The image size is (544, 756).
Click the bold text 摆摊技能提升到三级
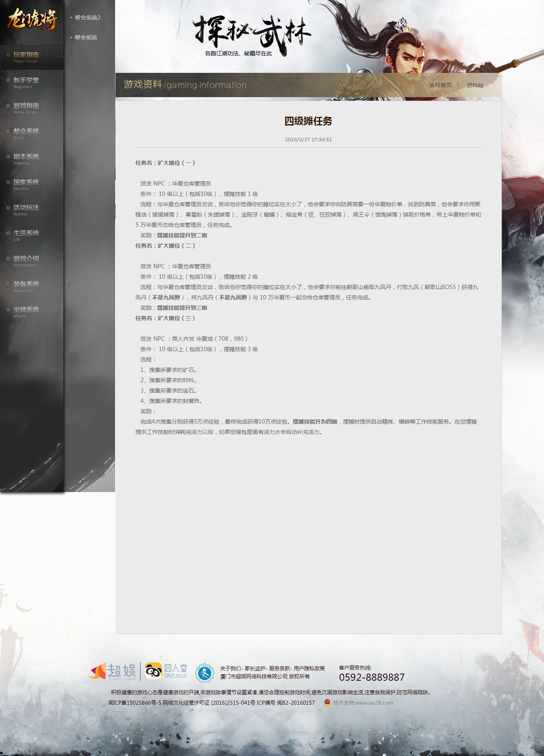[182, 308]
